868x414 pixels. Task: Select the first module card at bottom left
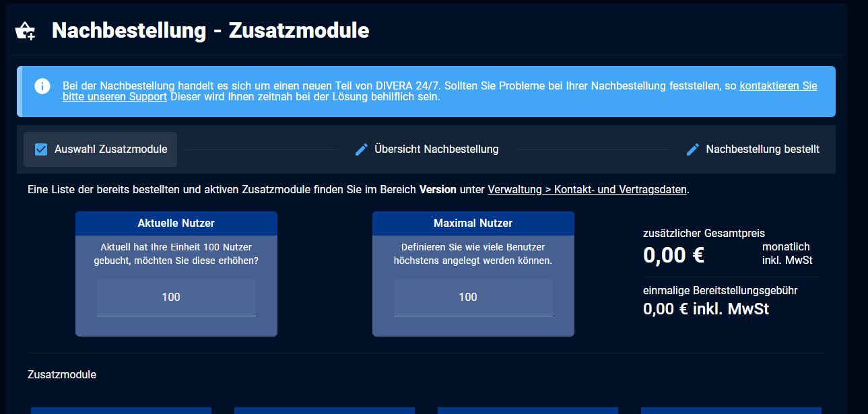[121, 410]
